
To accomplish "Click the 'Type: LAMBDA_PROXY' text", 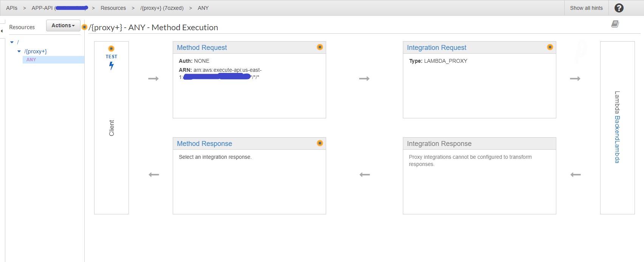I will [438, 61].
